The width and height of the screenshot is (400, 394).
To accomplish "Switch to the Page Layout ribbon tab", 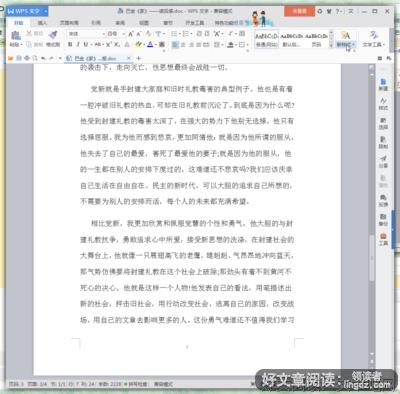I will [x=69, y=23].
